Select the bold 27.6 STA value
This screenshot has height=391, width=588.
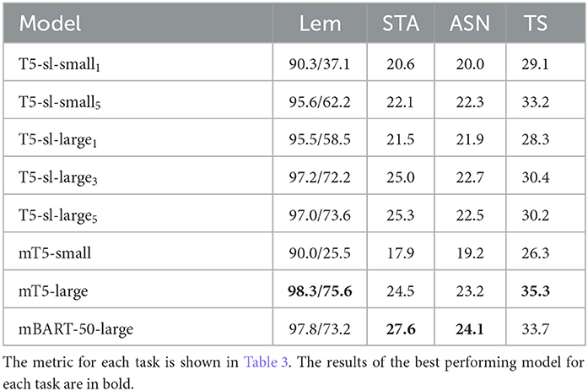[401, 329]
